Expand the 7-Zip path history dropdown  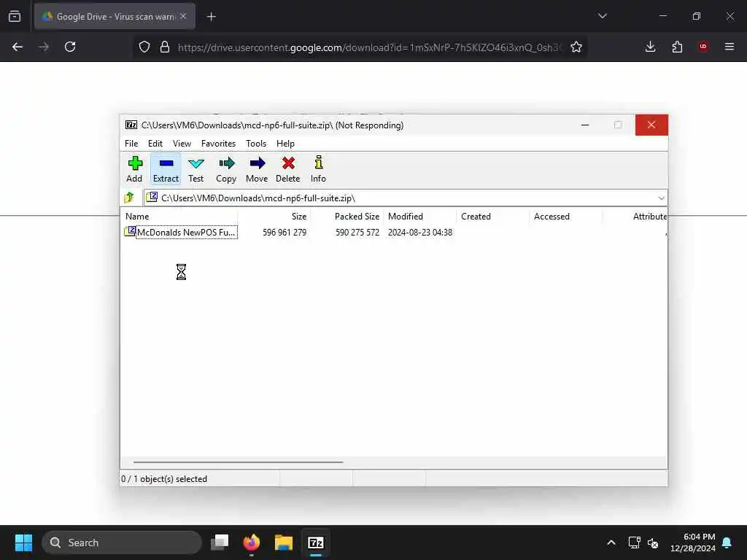[661, 198]
